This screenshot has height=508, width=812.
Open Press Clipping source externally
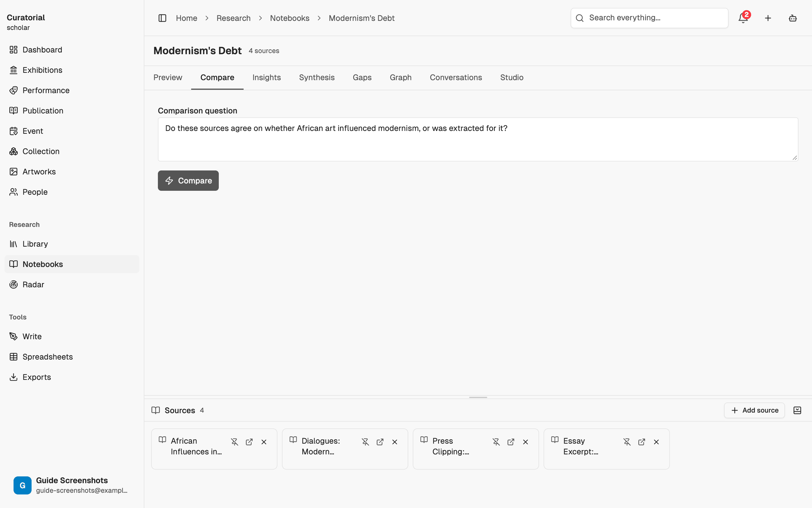coord(511,442)
